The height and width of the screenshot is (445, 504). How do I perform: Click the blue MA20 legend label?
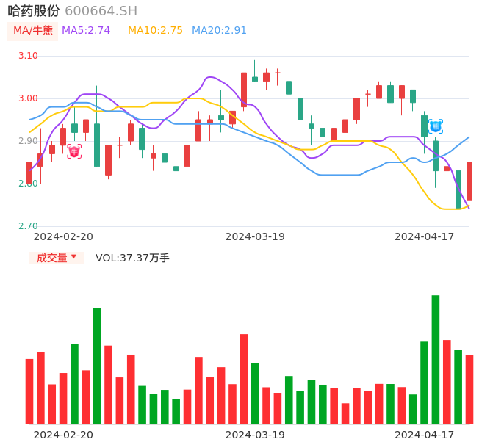pyautogui.click(x=219, y=31)
